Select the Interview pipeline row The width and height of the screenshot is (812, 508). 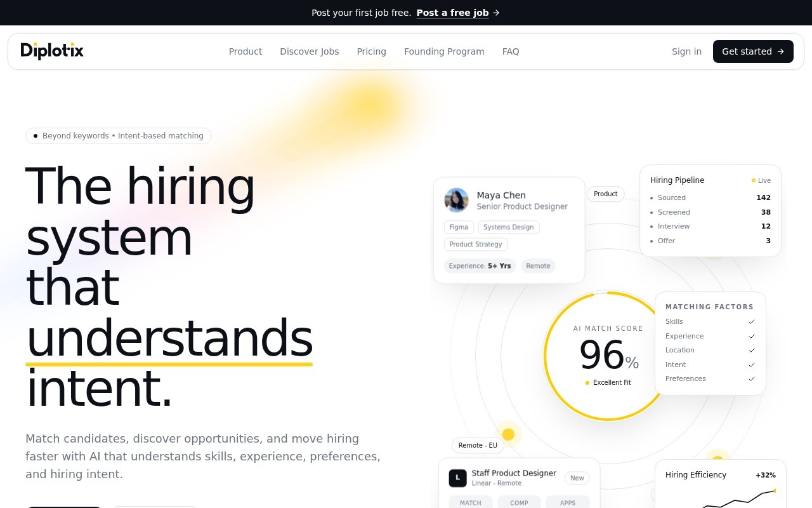pyautogui.click(x=710, y=226)
